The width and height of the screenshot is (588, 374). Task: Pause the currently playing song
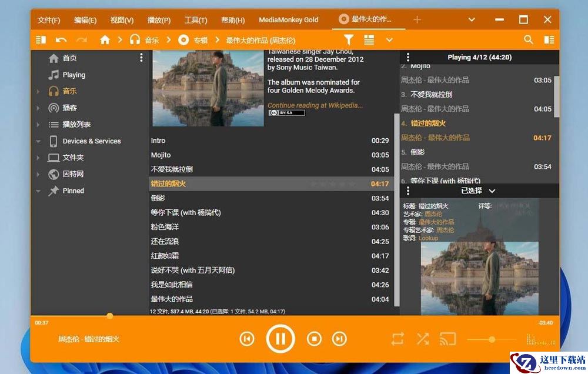280,339
